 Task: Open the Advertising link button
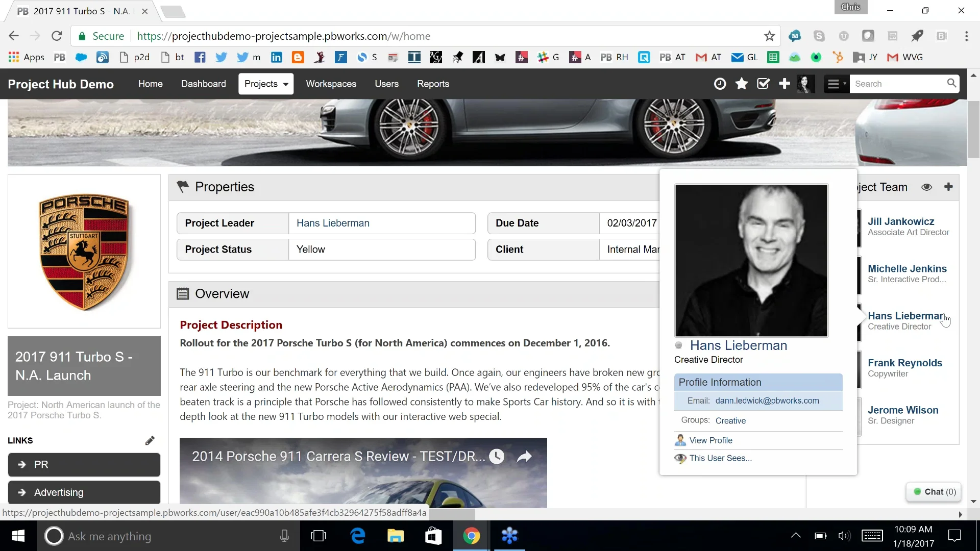click(x=84, y=492)
